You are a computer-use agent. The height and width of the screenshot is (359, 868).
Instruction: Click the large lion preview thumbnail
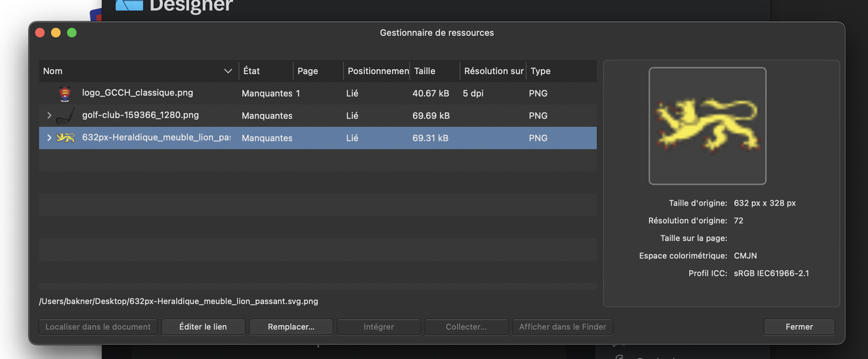[x=707, y=126]
